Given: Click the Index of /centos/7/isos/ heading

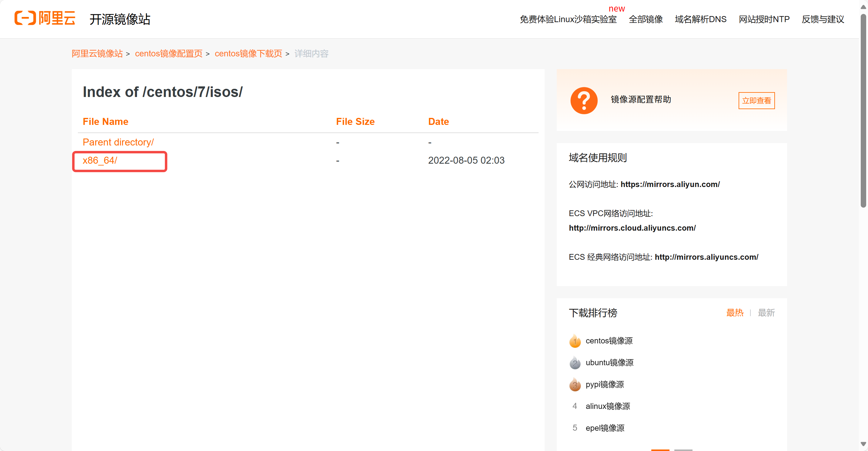Looking at the screenshot, I should pyautogui.click(x=162, y=92).
